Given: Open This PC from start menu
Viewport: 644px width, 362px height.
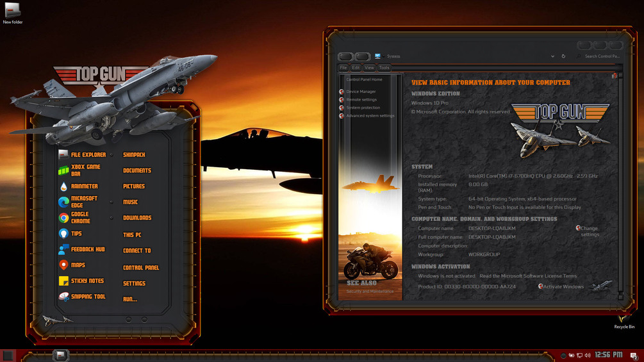Looking at the screenshot, I should [x=132, y=234].
